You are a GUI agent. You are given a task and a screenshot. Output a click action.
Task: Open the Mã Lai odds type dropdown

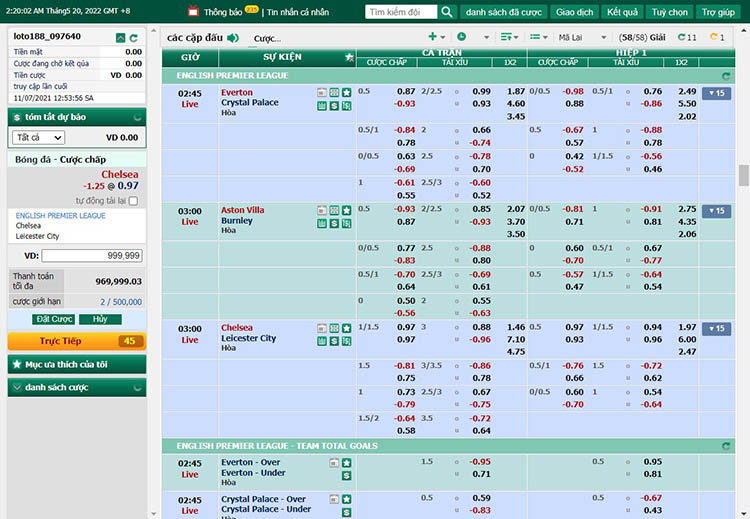[580, 38]
